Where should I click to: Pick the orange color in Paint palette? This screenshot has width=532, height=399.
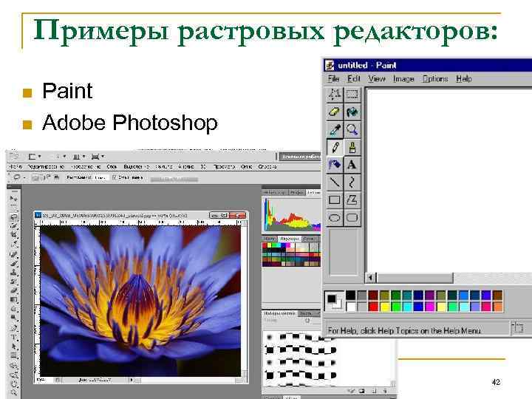[x=497, y=307]
